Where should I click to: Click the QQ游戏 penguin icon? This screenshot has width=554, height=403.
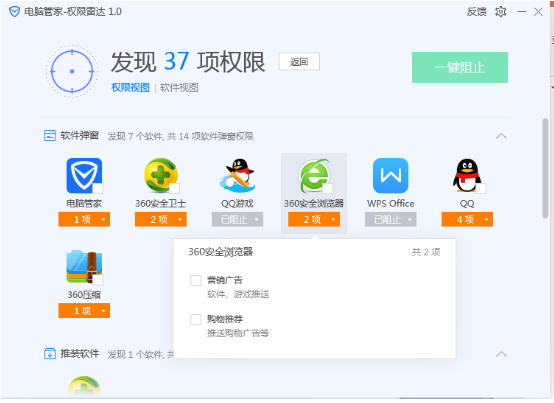[237, 176]
